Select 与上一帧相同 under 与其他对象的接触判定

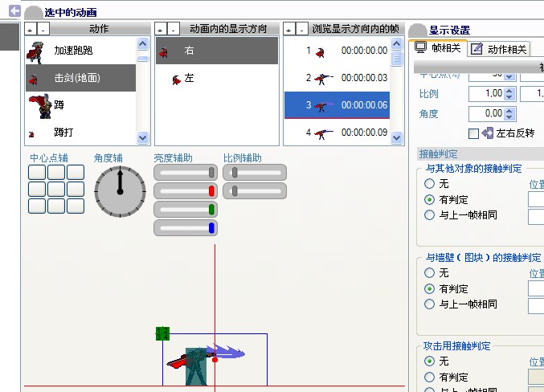[x=430, y=214]
